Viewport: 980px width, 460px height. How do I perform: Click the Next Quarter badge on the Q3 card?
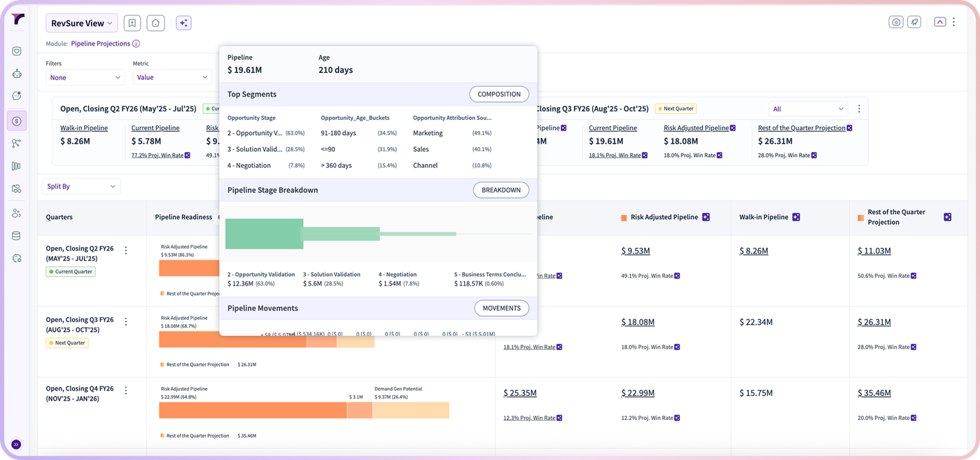click(675, 109)
